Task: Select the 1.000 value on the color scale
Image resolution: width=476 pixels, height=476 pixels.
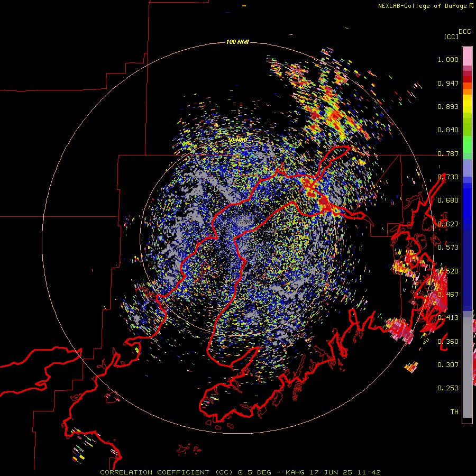Action: pyautogui.click(x=448, y=59)
